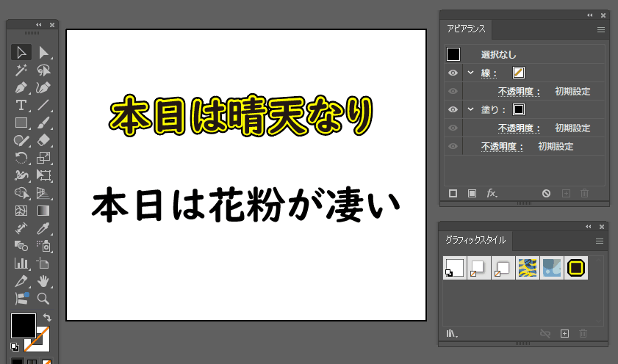The image size is (618, 364).
Task: Switch to the グラフィックスタイル tab
Action: click(475, 241)
